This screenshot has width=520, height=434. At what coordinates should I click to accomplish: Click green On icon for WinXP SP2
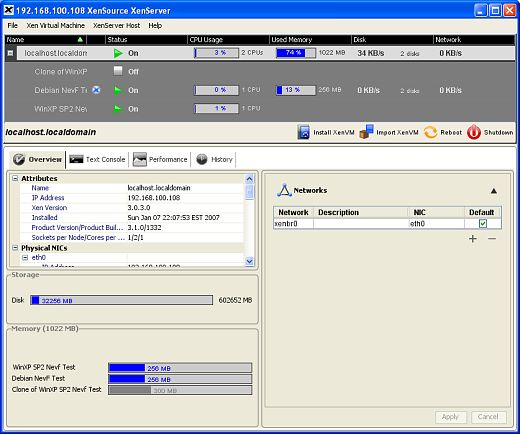click(118, 109)
